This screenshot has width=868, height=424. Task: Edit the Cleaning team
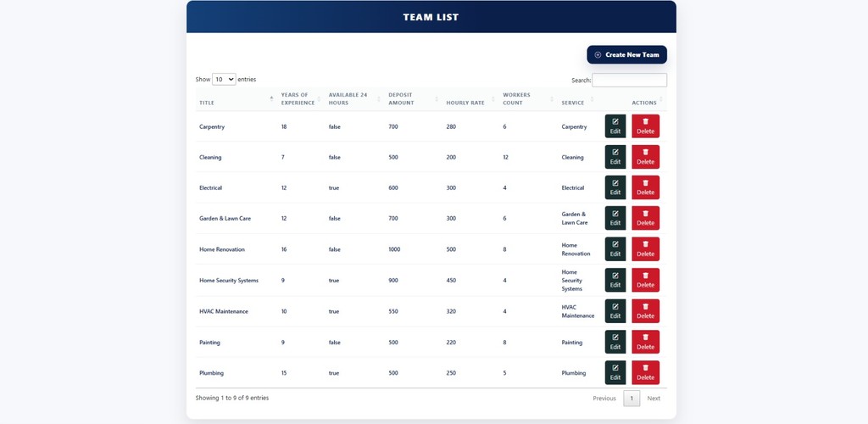click(x=615, y=157)
